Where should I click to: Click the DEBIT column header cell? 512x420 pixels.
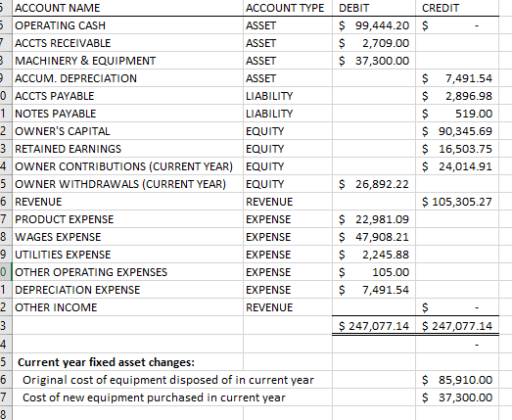coord(374,8)
